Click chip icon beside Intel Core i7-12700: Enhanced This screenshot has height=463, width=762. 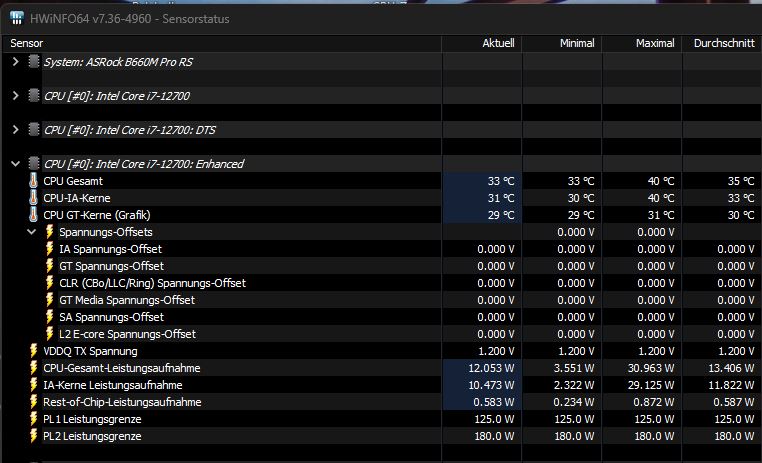(x=34, y=164)
